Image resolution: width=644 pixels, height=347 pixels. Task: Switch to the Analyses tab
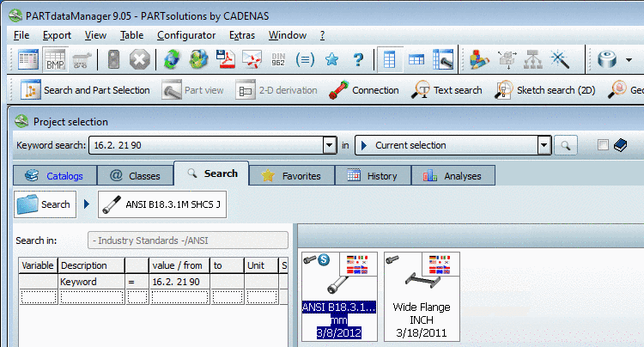click(x=453, y=176)
